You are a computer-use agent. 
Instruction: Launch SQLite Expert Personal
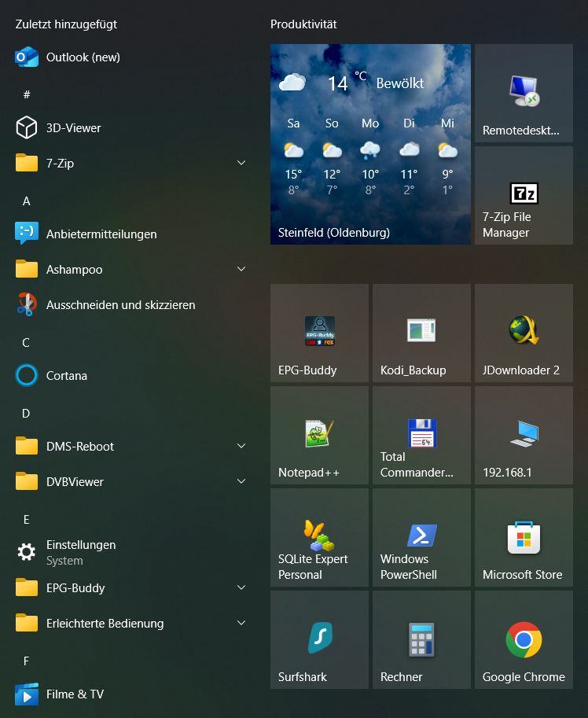click(319, 538)
